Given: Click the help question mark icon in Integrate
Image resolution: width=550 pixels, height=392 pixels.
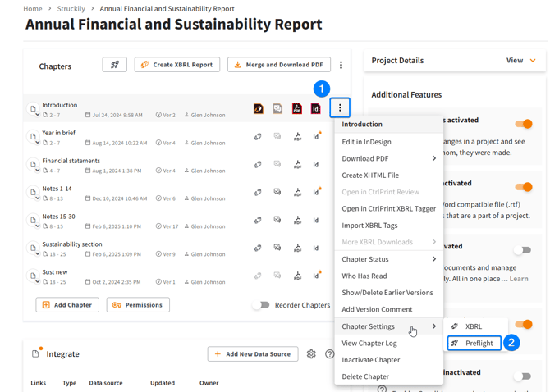Looking at the screenshot, I should [329, 354].
